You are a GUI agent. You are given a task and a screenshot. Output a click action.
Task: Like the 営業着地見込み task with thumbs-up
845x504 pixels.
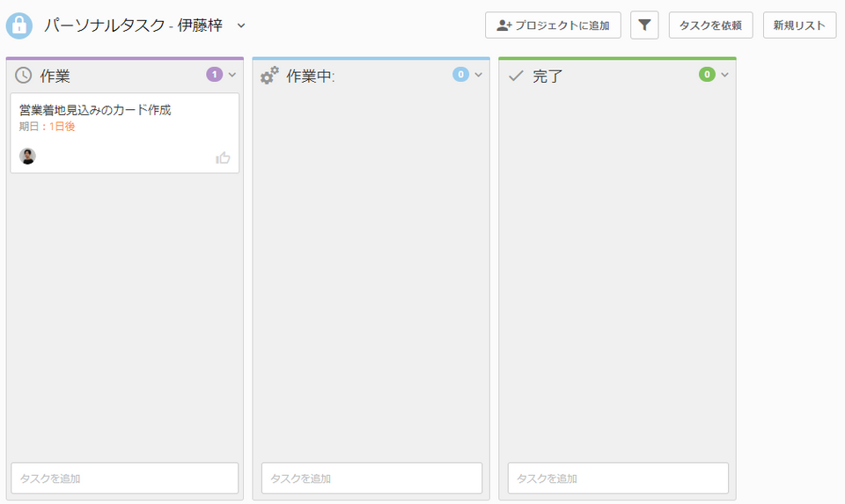223,157
